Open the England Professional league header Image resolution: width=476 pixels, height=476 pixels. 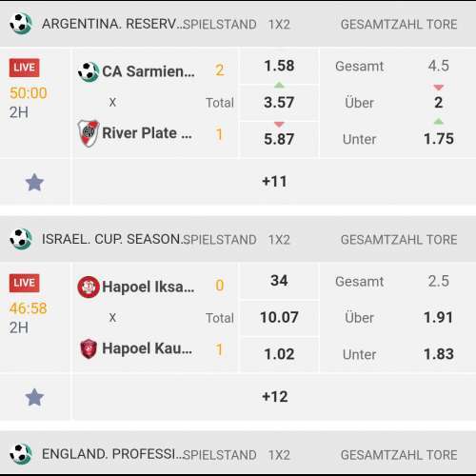coord(238,454)
